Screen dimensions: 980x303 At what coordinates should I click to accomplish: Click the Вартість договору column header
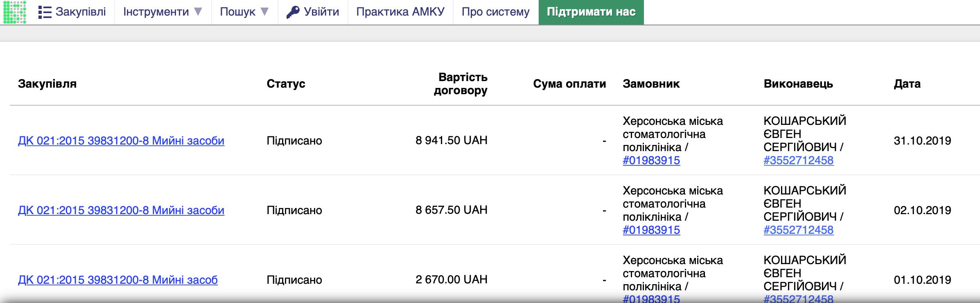click(x=461, y=84)
